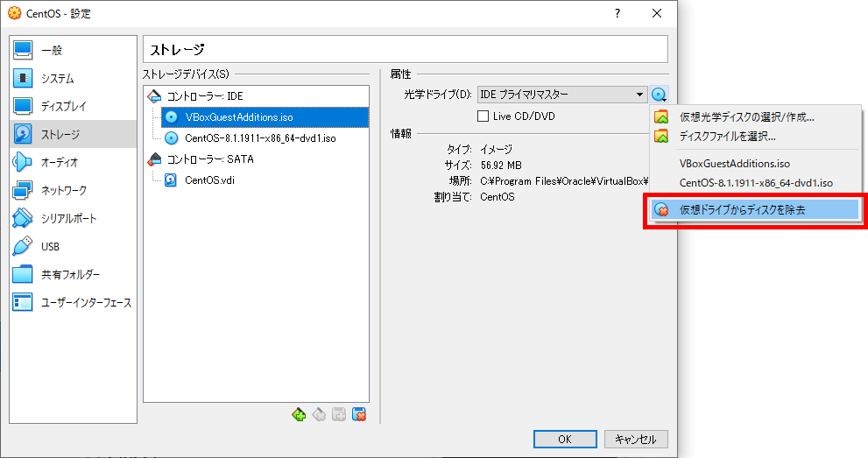Viewport: 868px width, 458px height.
Task: Open the 一般 settings category
Action: 73,50
